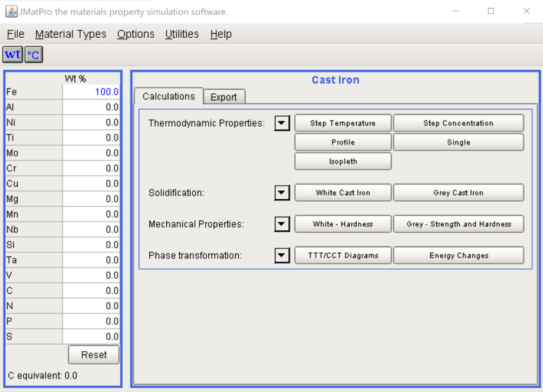Screen dimensions: 543x392
Task: Select the Nb weight percent field
Action: (x=91, y=229)
